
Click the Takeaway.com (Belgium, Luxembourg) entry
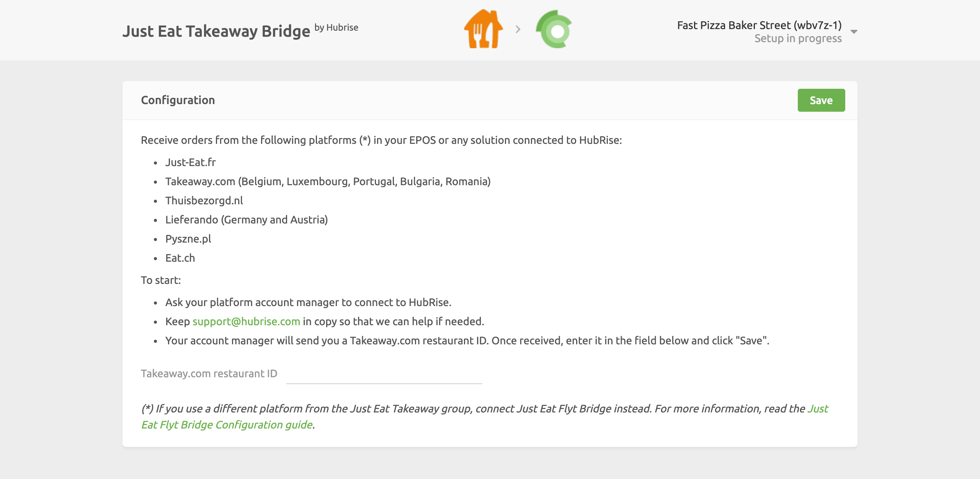[328, 181]
